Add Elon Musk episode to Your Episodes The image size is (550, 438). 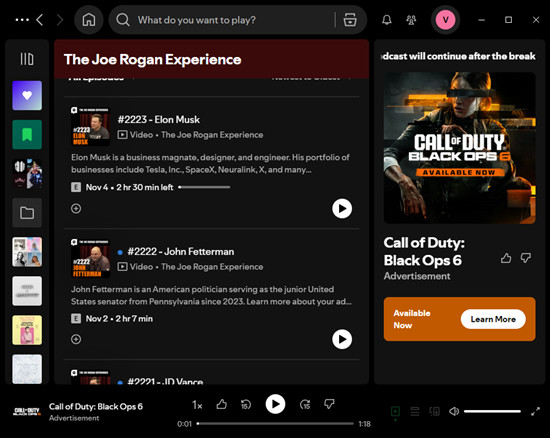76,208
